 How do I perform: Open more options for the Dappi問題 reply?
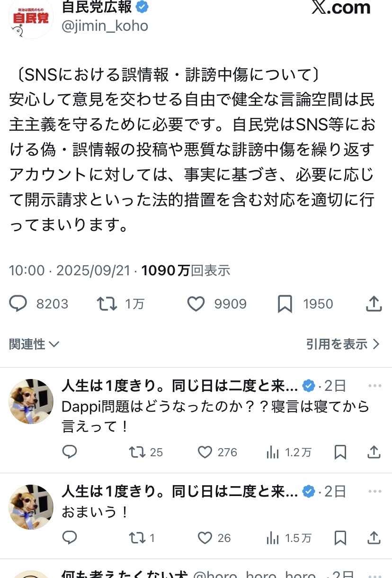(x=374, y=386)
